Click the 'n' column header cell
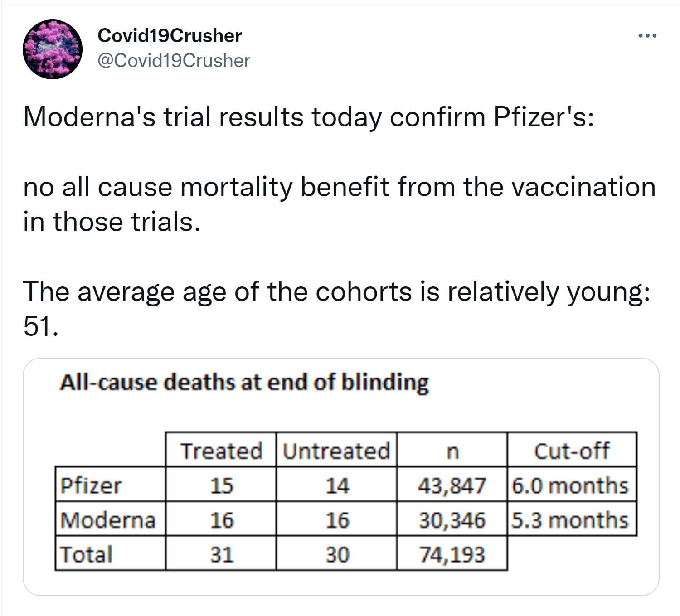Viewport: 680px width, 616px height. (x=452, y=451)
